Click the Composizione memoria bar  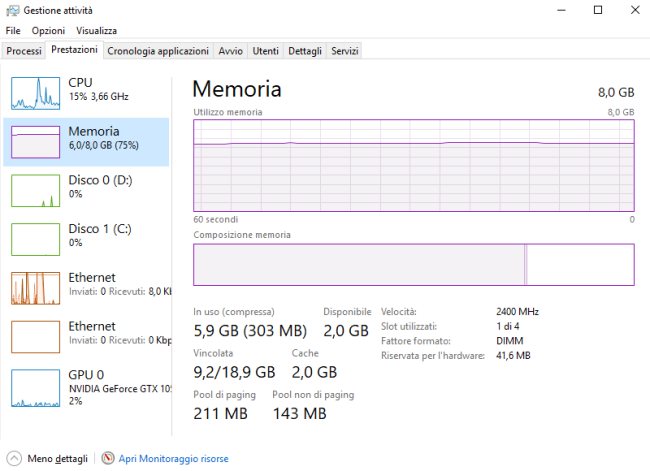coord(413,265)
